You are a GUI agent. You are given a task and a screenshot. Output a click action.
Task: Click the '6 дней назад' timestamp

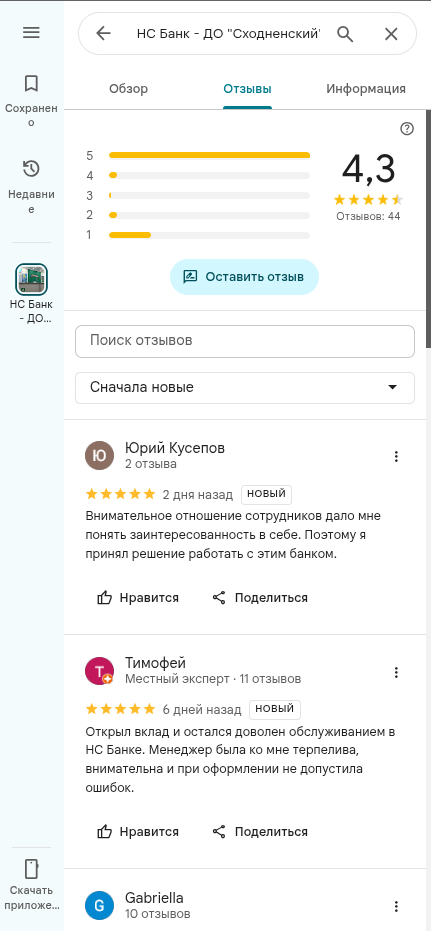202,710
